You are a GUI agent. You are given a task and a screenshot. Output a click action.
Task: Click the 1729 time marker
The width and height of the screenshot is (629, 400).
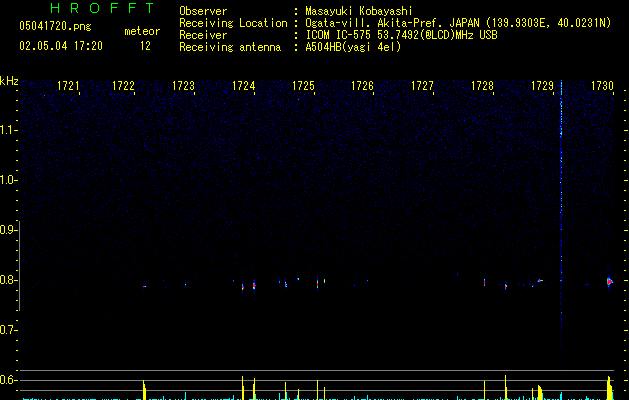click(542, 85)
